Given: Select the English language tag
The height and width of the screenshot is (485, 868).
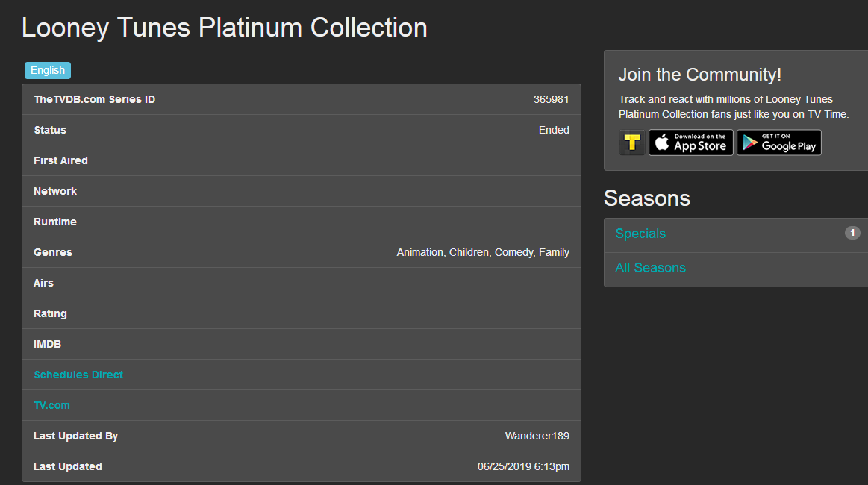Looking at the screenshot, I should coord(48,71).
